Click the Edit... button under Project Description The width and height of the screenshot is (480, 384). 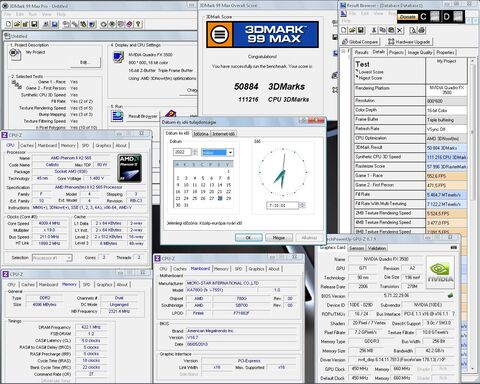click(84, 62)
